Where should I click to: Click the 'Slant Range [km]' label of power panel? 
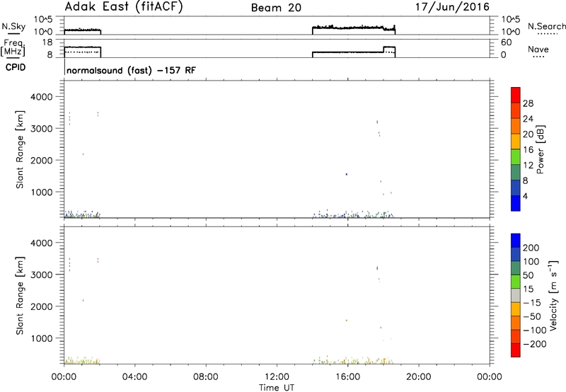coord(20,149)
